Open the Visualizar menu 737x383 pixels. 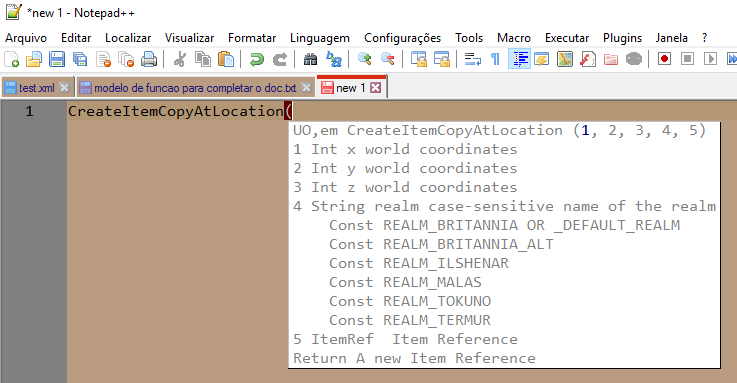coord(189,38)
